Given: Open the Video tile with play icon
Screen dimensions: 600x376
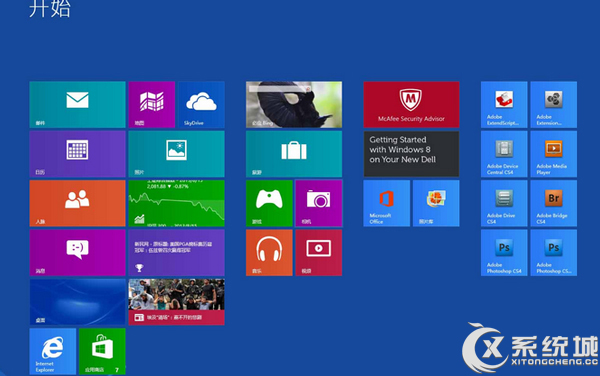Looking at the screenshot, I should (319, 252).
